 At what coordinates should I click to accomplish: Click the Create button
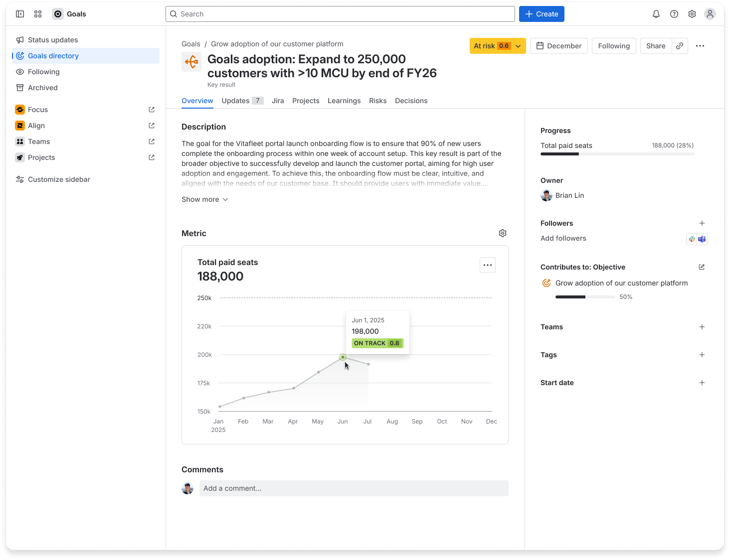(542, 14)
